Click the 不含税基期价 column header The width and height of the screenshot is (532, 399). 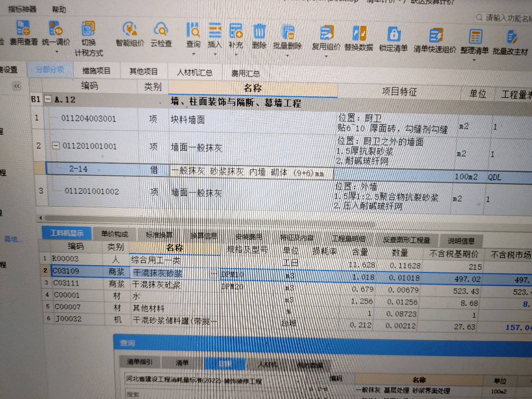(x=454, y=254)
